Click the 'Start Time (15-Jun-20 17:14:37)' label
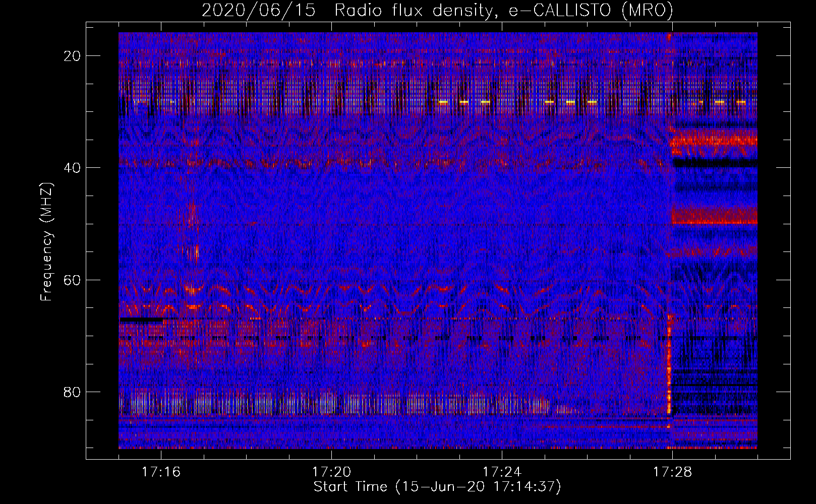 click(x=437, y=487)
